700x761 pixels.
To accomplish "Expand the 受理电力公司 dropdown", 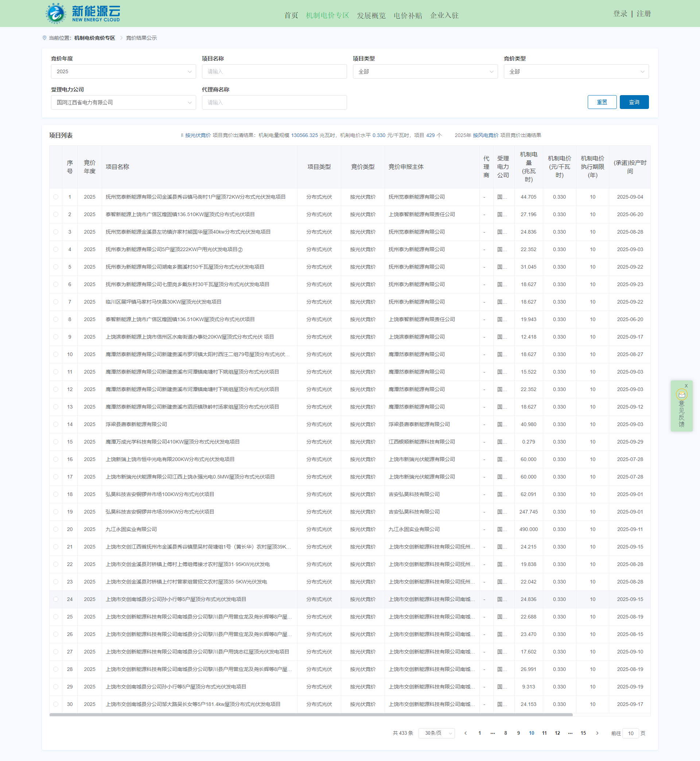I will [x=123, y=103].
